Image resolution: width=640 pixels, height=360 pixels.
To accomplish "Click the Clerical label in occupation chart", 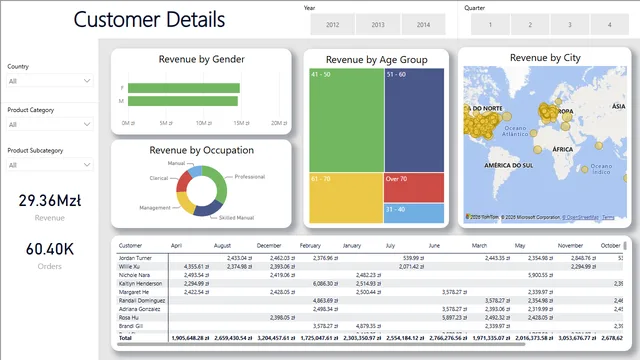I will [158, 178].
